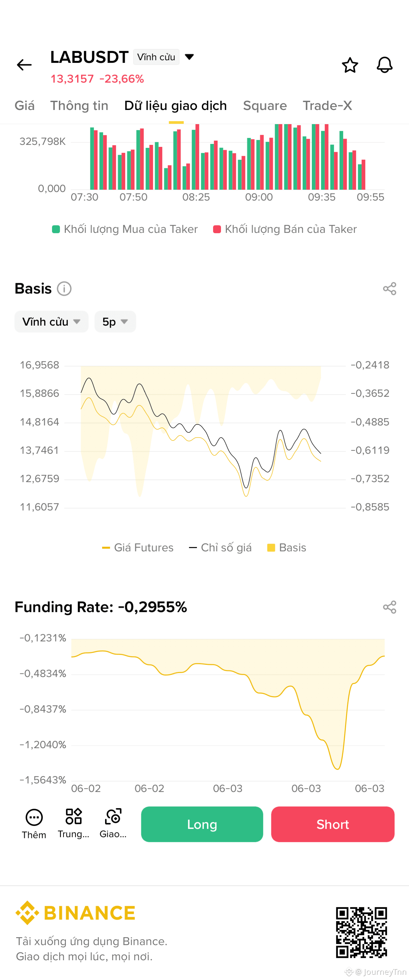Tap the red Short button
The height and width of the screenshot is (980, 409).
coord(333,824)
